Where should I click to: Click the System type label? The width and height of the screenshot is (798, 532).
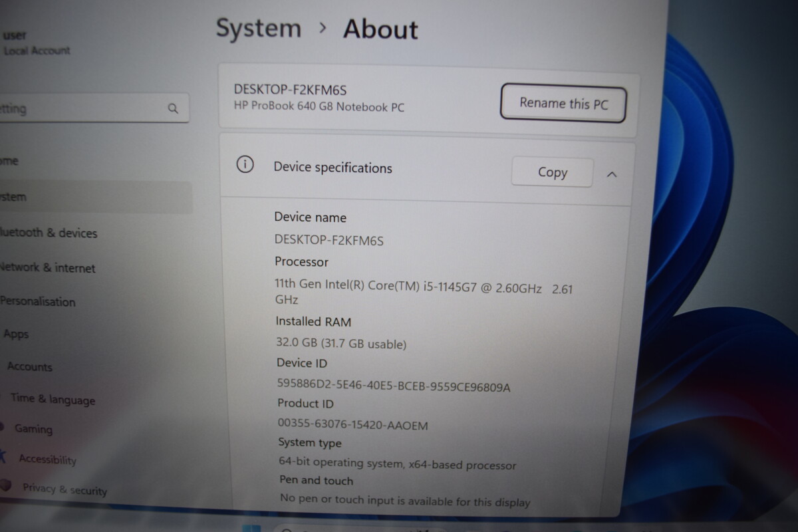[310, 443]
